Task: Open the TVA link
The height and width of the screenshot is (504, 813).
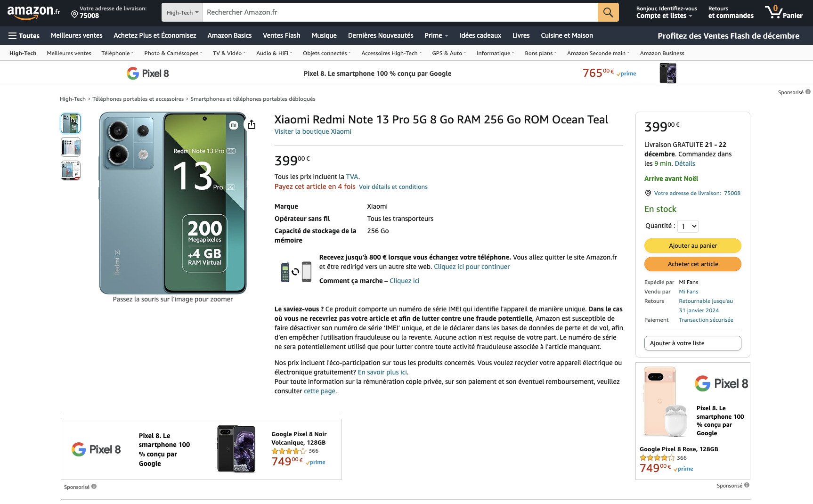Action: (352, 177)
